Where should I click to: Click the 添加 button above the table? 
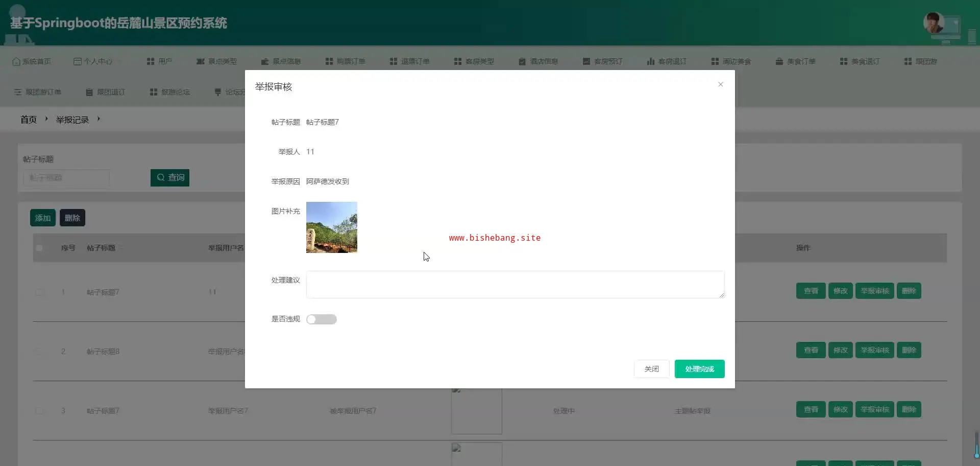[x=43, y=218]
